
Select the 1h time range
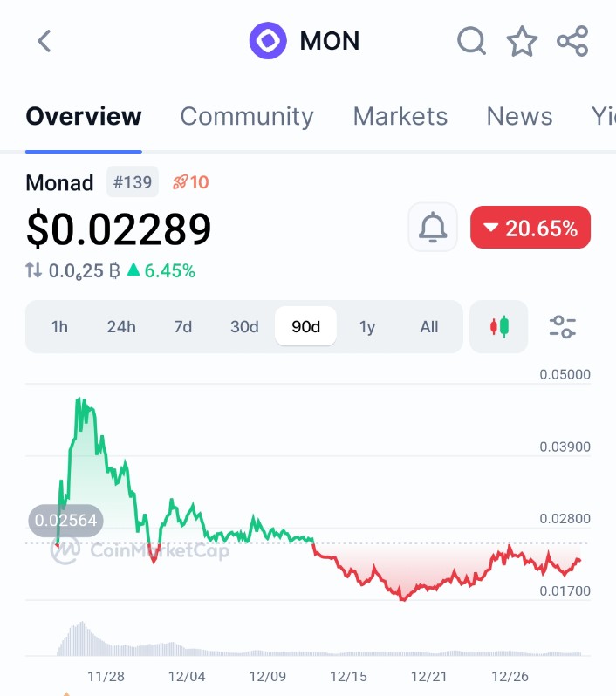coord(59,327)
